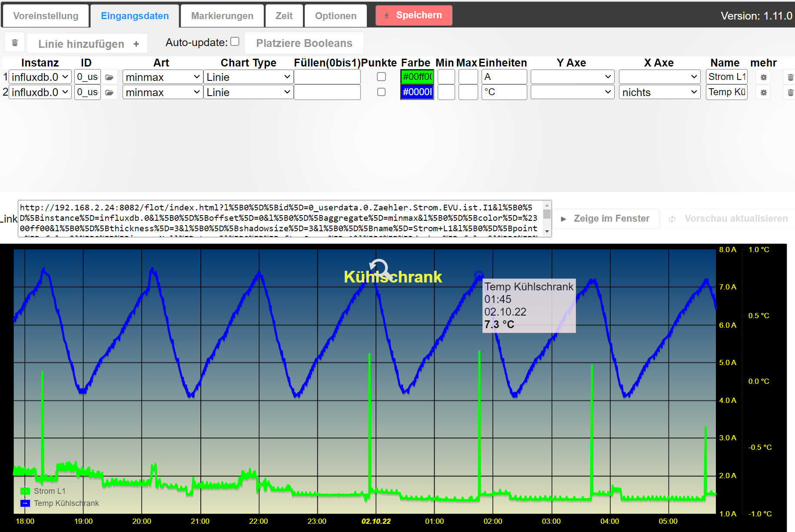Toggle Punkte checkbox for row 2
Viewport: 795px width, 532px height.
(x=381, y=92)
